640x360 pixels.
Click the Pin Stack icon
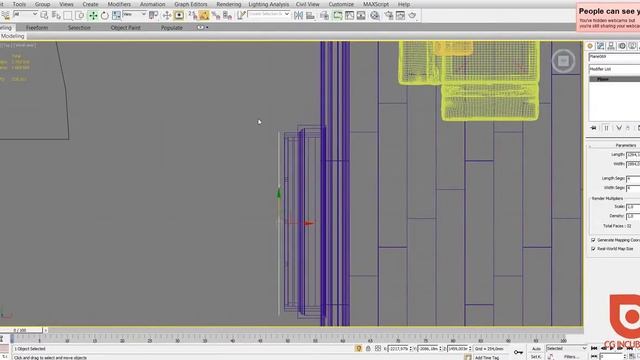pos(593,128)
